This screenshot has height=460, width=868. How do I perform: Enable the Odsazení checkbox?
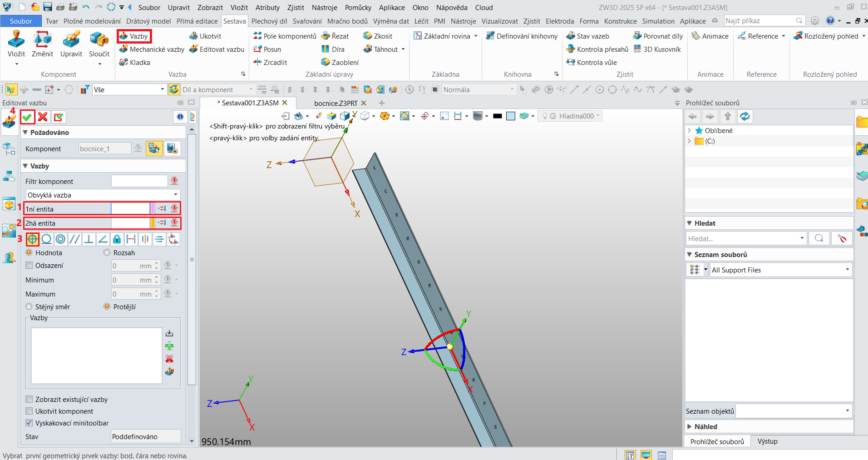[x=30, y=266]
